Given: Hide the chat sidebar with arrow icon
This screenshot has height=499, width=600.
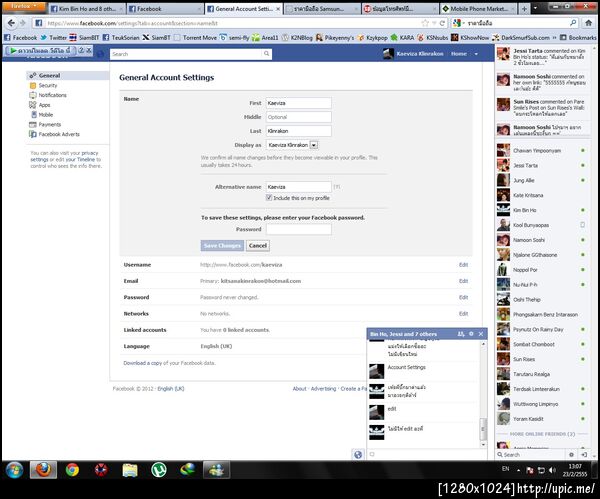Looking at the screenshot, I should pyautogui.click(x=584, y=455).
